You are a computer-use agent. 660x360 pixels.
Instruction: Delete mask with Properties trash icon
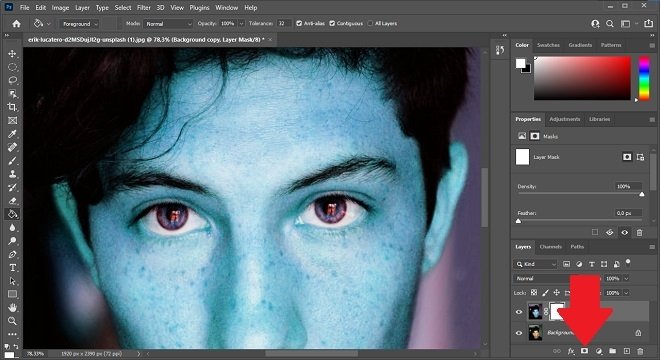tap(639, 232)
